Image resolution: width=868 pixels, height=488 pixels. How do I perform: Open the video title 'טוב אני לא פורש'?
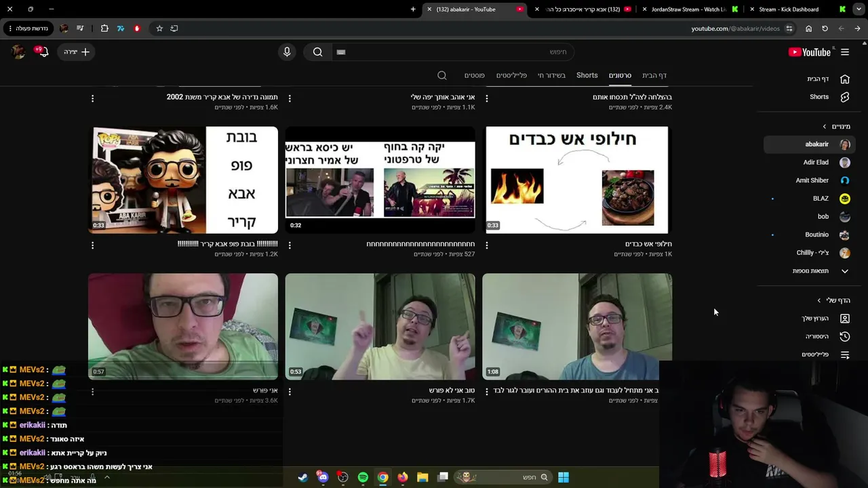(x=452, y=390)
